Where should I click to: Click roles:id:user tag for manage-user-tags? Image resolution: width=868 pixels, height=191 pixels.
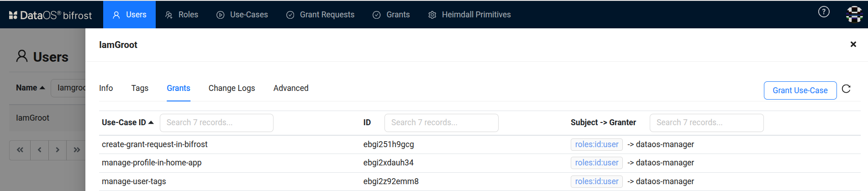click(x=596, y=181)
